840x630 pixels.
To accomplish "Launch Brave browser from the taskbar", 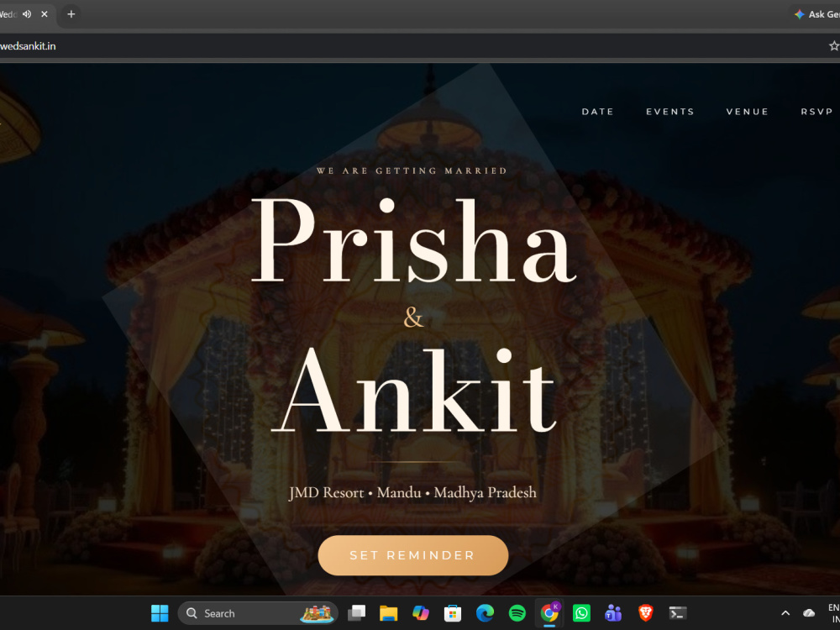I will [645, 613].
